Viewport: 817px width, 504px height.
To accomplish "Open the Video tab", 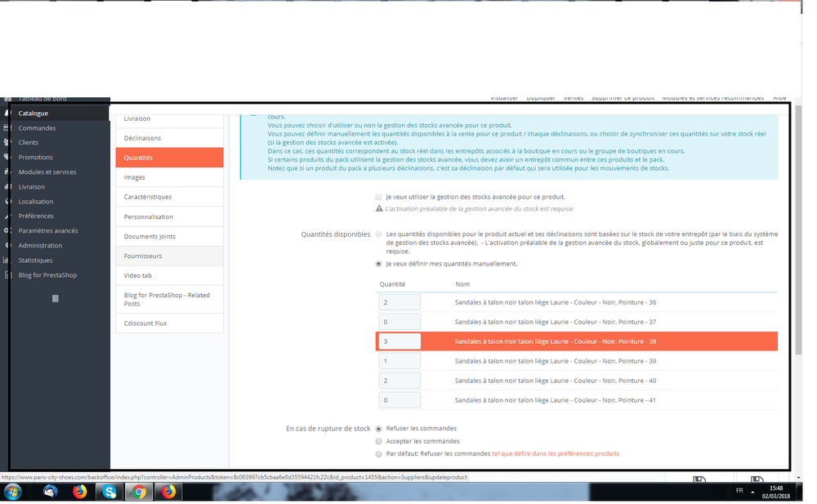I will tap(169, 275).
